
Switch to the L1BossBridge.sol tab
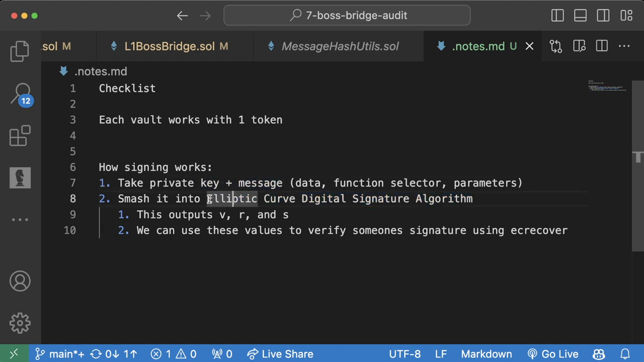pos(170,46)
